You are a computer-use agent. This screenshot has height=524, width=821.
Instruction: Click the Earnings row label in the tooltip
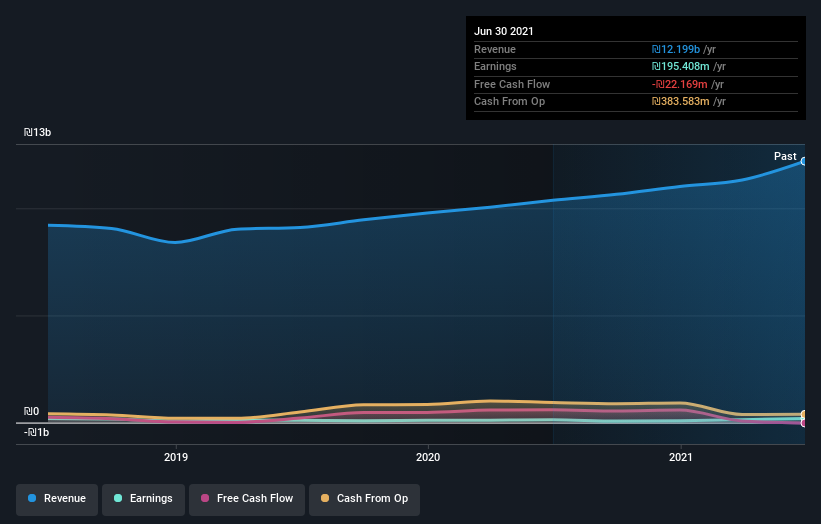(495, 66)
